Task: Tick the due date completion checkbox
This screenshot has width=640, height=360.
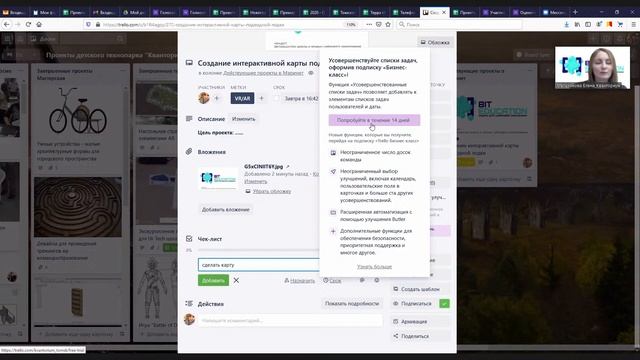Action: [x=277, y=98]
